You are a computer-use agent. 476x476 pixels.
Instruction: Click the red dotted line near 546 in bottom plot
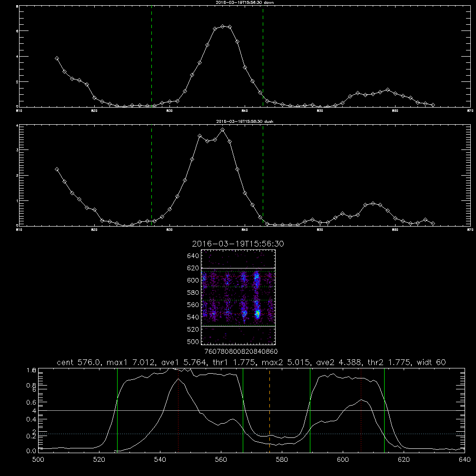178,410
